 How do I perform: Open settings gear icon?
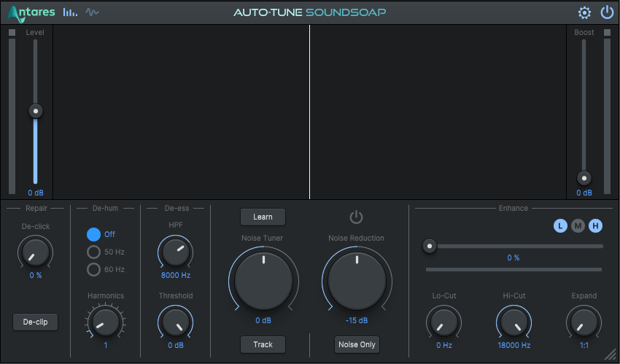(584, 12)
